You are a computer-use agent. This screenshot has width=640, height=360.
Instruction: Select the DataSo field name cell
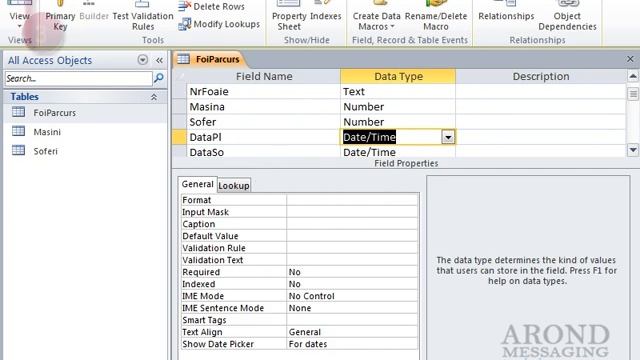point(264,152)
